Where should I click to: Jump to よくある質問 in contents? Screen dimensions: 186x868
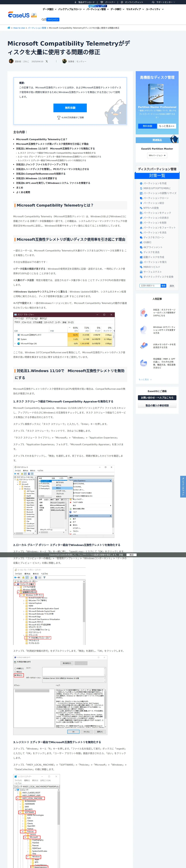coord(23,192)
